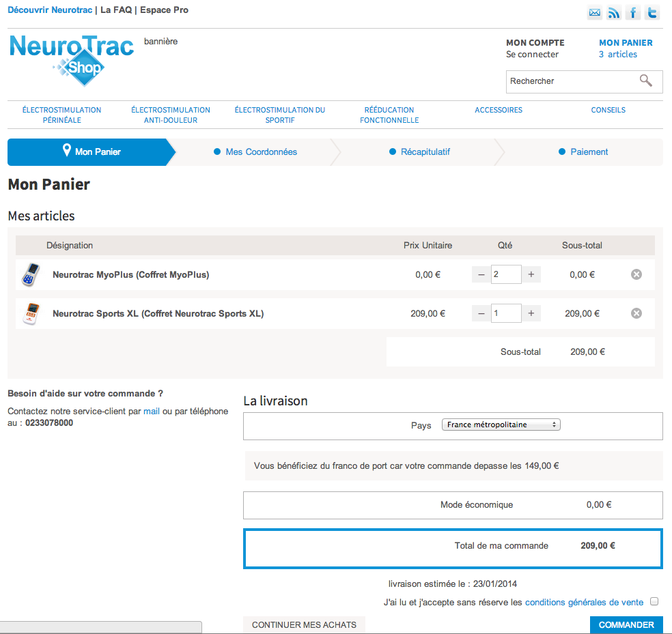Open Espace Pro link
This screenshot has width=672, height=634.
pyautogui.click(x=164, y=10)
